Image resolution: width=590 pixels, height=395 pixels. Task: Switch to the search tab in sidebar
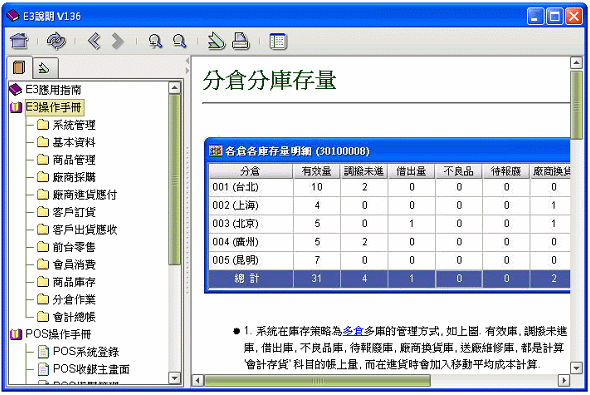tap(45, 68)
